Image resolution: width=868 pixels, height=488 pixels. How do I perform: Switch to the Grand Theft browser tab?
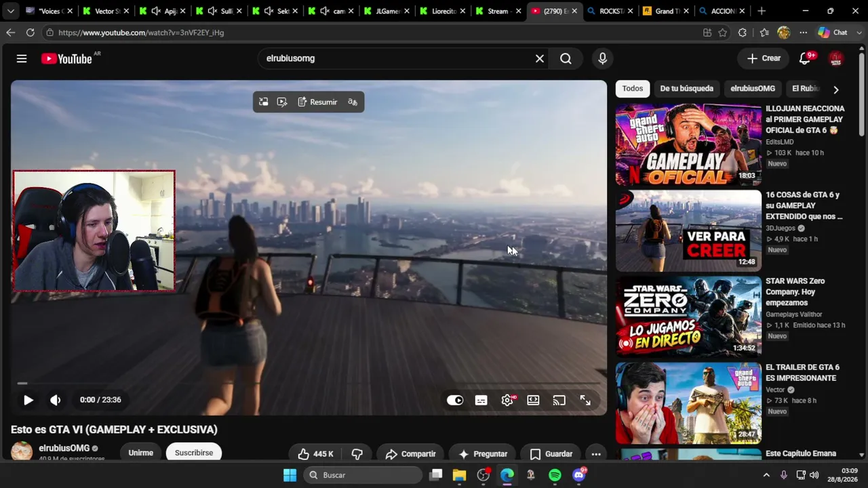tap(665, 11)
